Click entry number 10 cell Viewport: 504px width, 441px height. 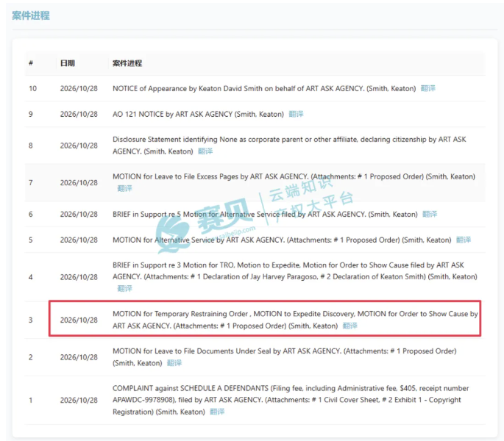click(32, 88)
